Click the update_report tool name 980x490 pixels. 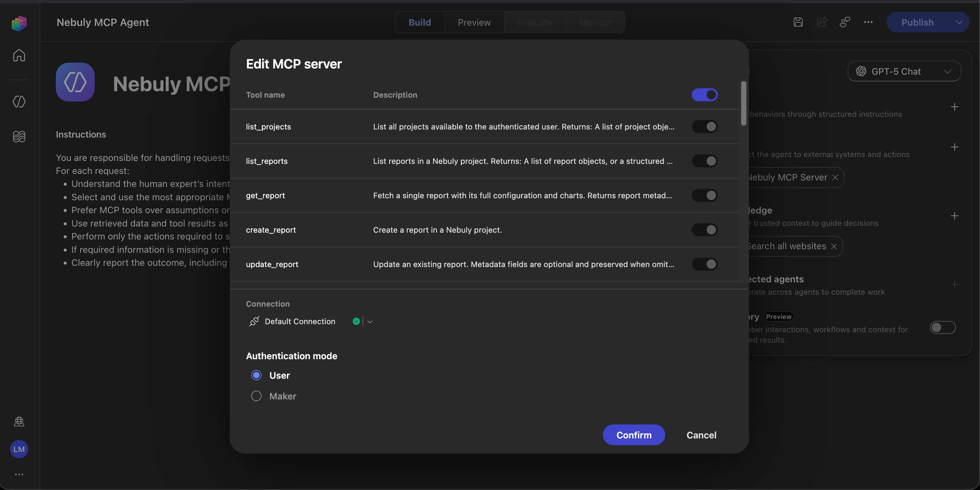272,264
